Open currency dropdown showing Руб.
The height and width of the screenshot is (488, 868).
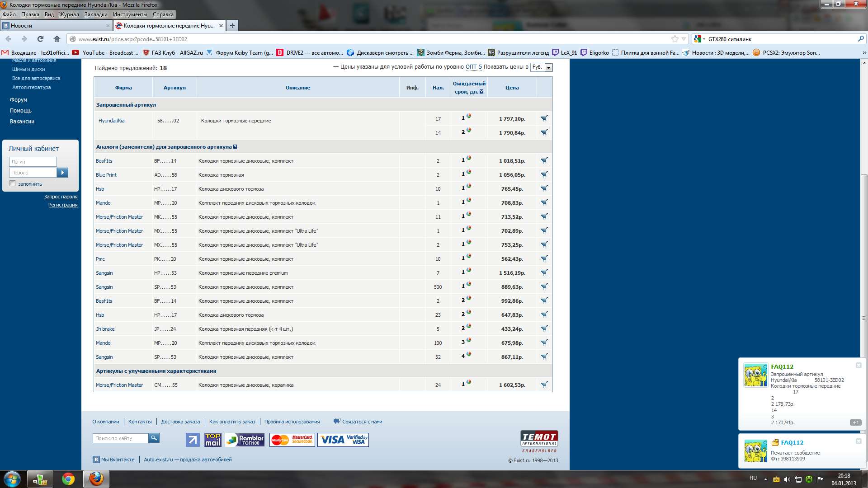(541, 67)
